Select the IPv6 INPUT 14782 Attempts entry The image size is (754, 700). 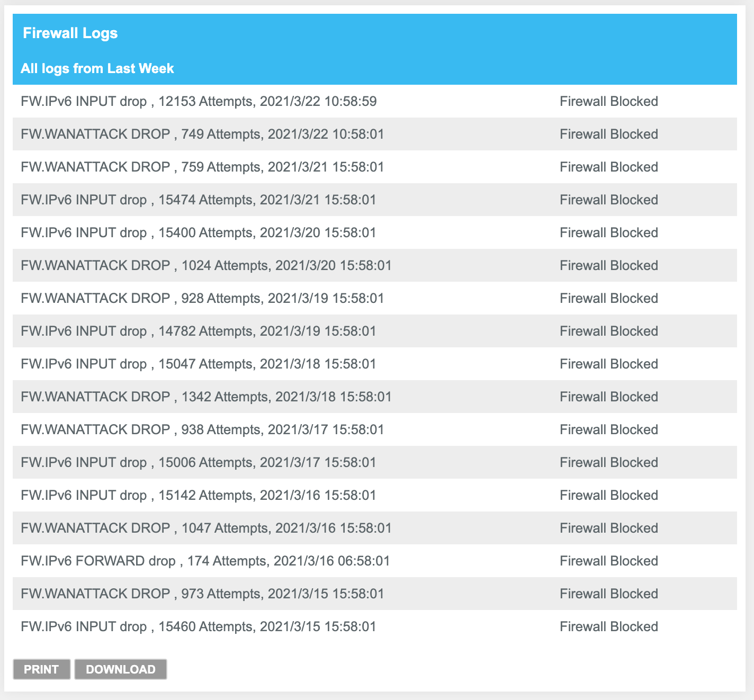pyautogui.click(x=199, y=331)
